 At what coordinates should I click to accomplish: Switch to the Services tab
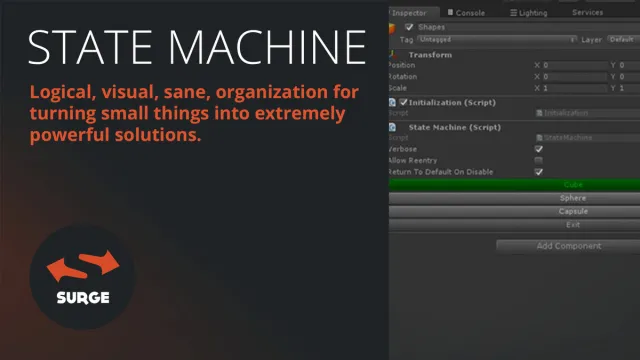point(587,12)
